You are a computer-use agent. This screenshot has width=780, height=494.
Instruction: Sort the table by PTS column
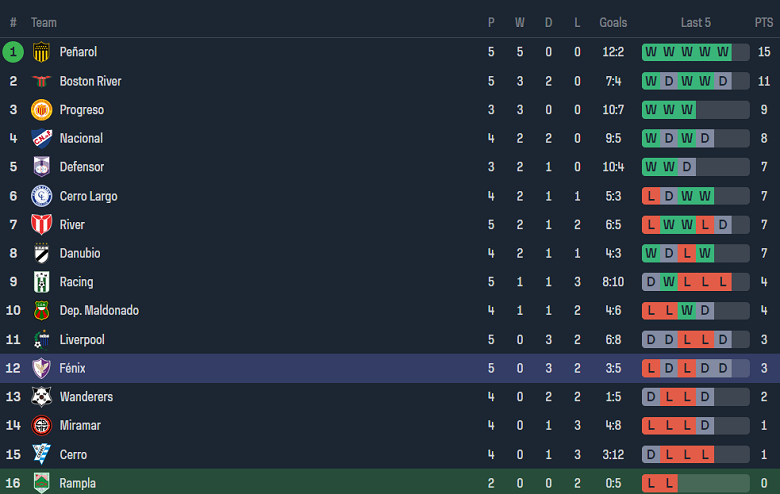click(x=764, y=22)
